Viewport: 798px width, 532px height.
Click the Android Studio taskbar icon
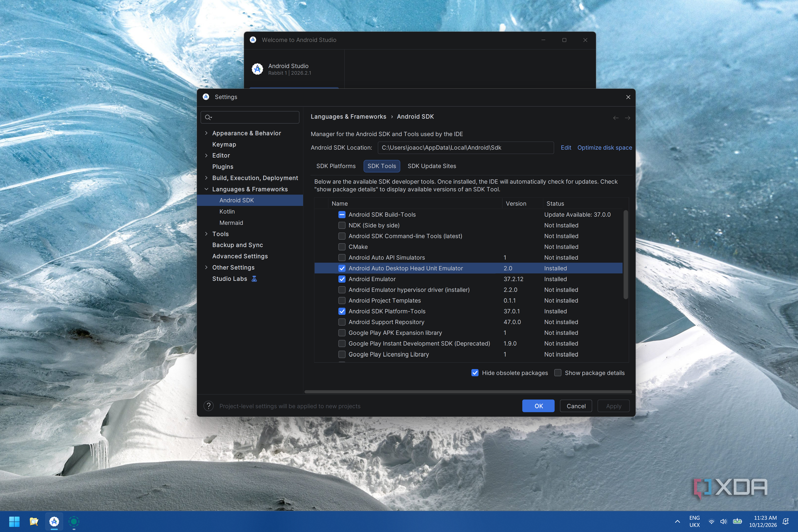coord(54,521)
